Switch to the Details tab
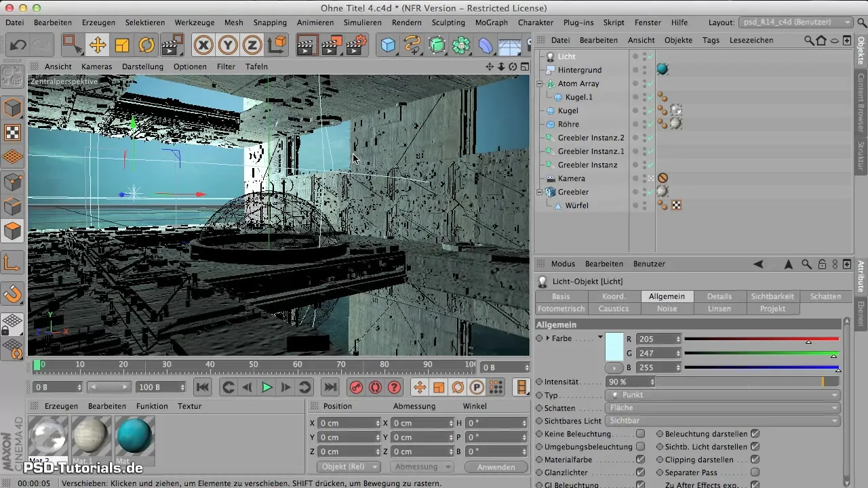The width and height of the screenshot is (868, 488). point(719,296)
